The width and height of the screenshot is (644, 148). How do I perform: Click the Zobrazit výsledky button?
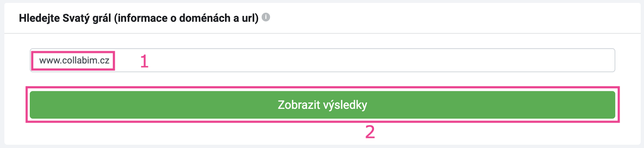322,105
